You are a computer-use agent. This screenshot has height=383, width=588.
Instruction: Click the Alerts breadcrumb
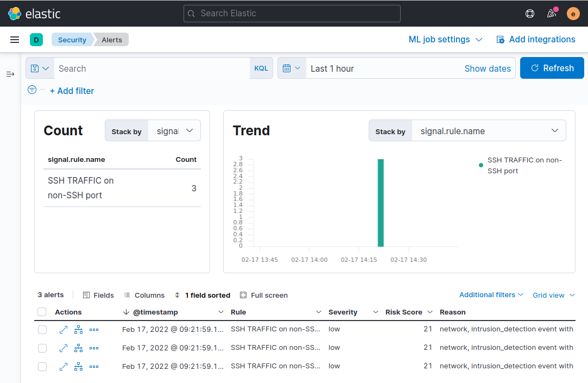point(112,40)
